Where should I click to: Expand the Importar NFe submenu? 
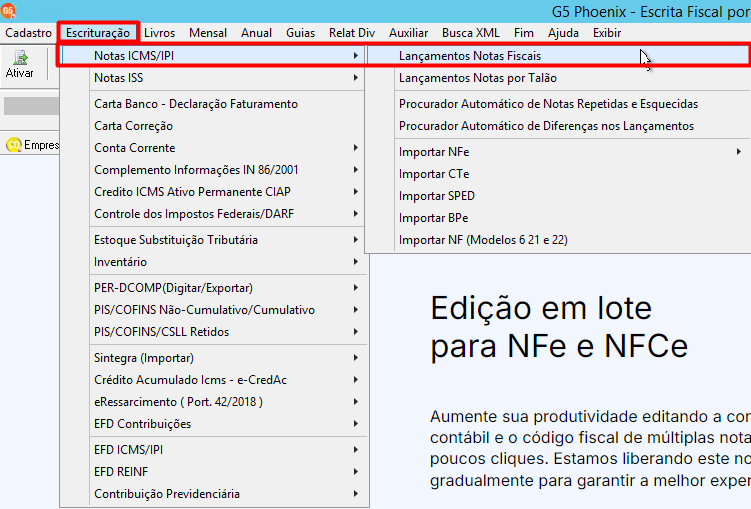click(558, 152)
